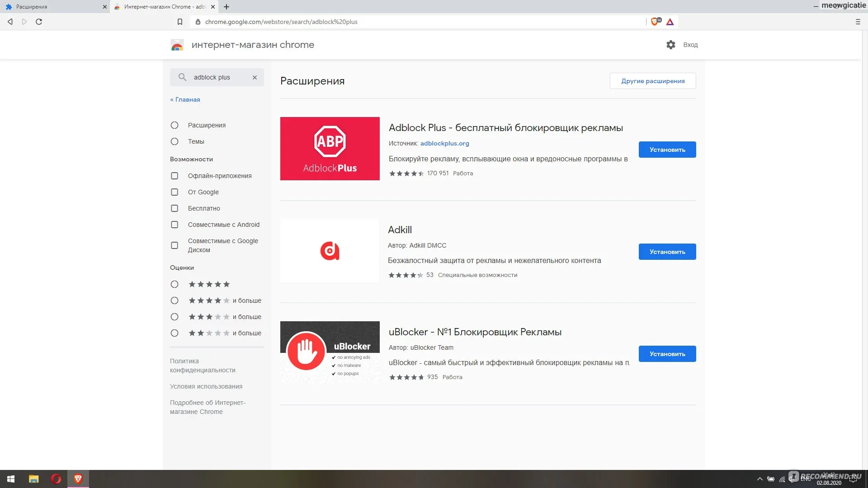Switch to Интернет-магазин Chrome tab
Image resolution: width=868 pixels, height=488 pixels.
164,7
